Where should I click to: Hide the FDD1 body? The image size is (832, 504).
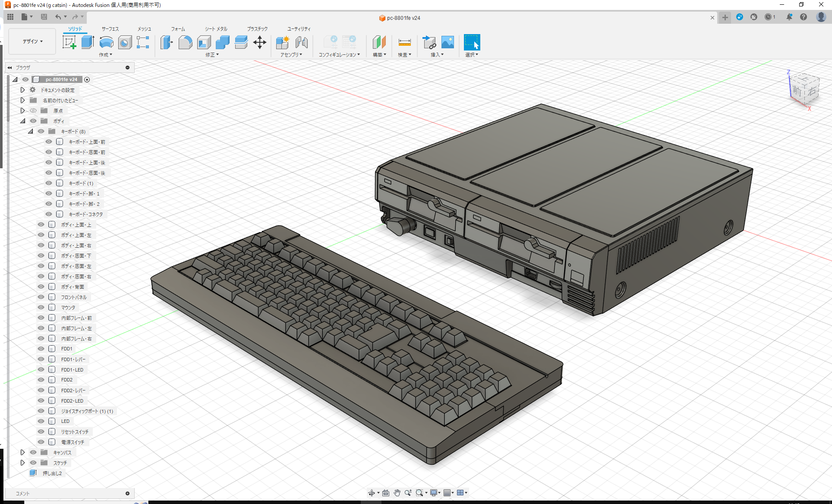[x=41, y=349]
